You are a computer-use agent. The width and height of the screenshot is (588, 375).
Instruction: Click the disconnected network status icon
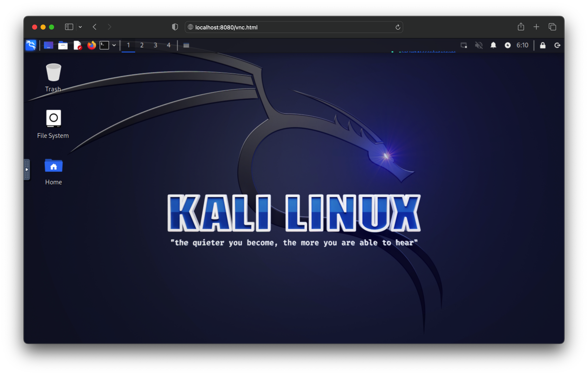point(464,45)
